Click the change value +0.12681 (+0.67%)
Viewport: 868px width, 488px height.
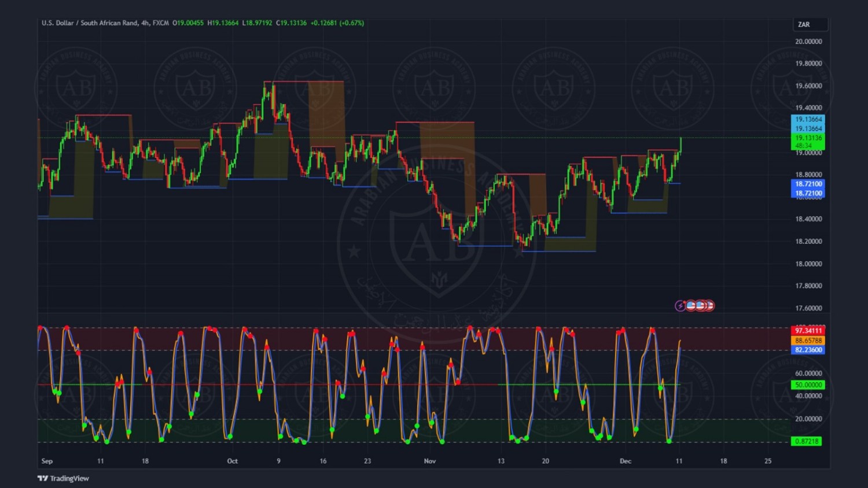(x=337, y=23)
